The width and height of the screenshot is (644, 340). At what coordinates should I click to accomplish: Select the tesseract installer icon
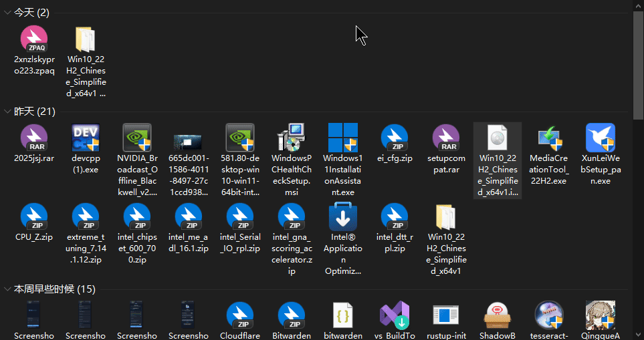(548, 315)
